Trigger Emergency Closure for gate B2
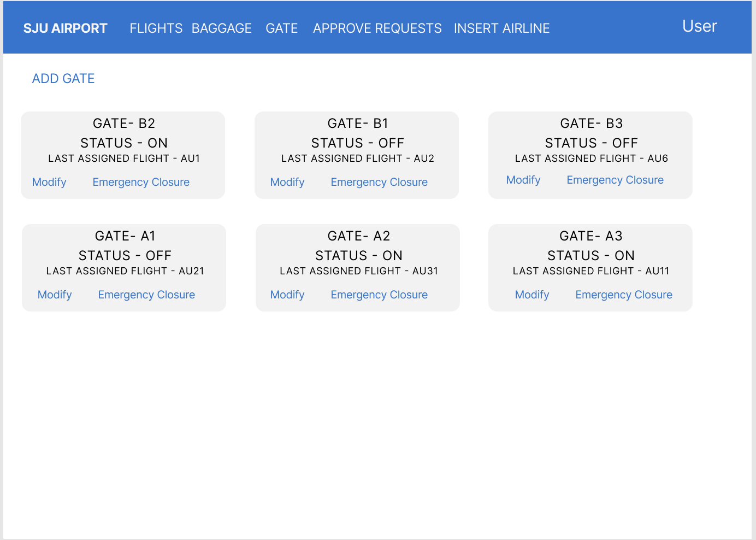The image size is (756, 540). pos(141,182)
